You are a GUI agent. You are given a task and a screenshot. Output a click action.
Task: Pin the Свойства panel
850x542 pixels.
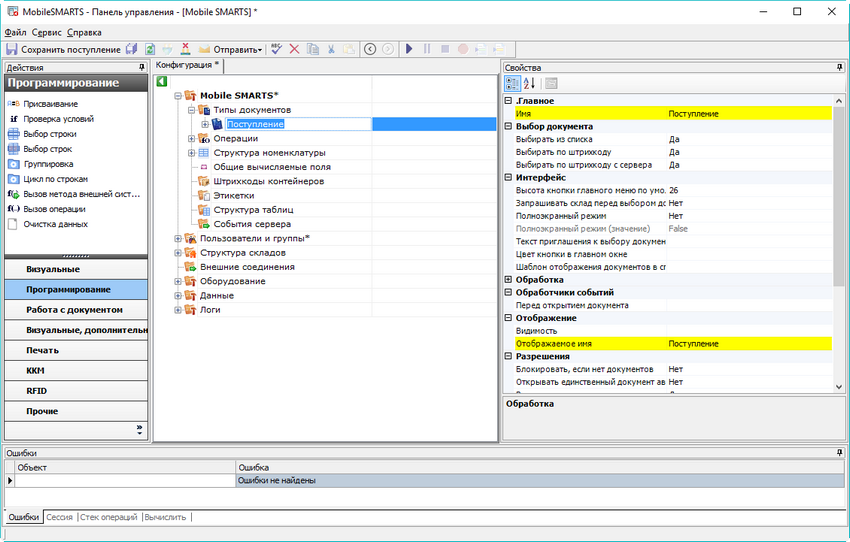(839, 67)
